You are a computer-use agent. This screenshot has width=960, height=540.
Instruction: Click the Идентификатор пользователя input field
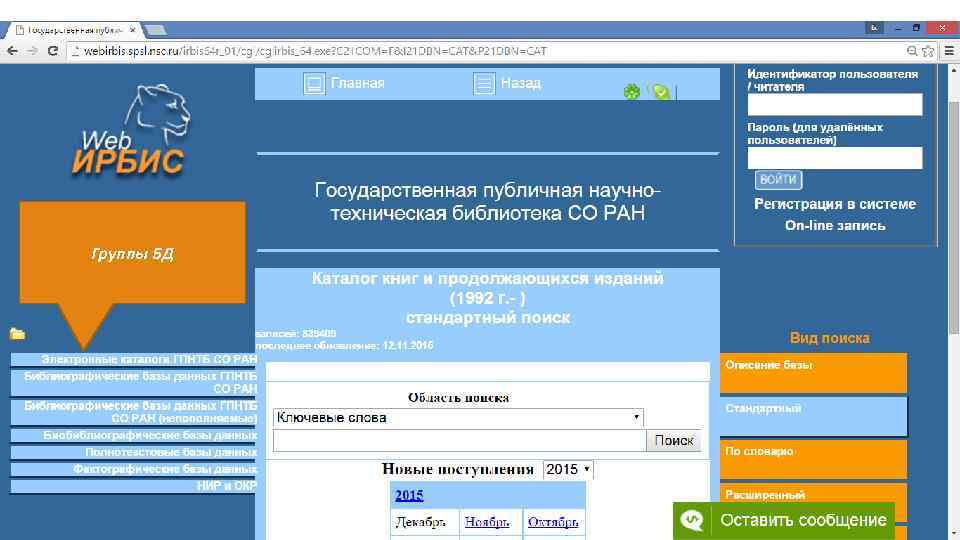[834, 105]
